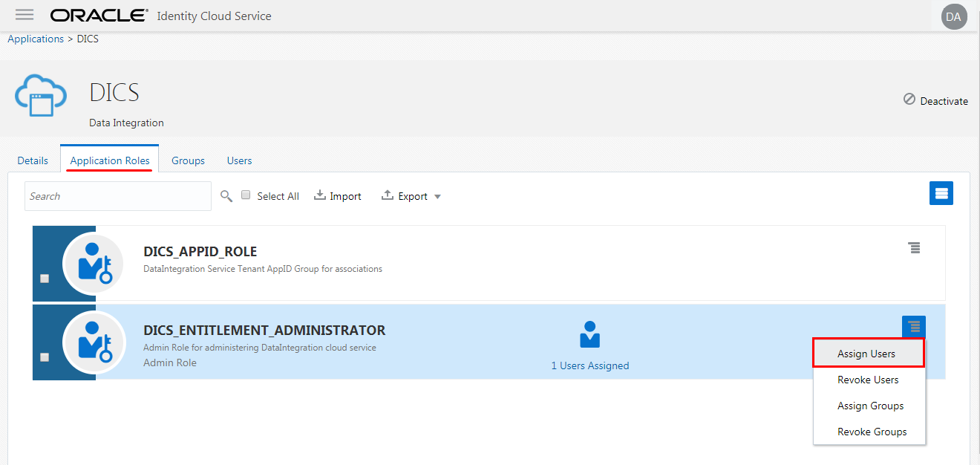Screen dimensions: 980x465
Task: Click the Admin Role label text
Action: click(x=170, y=362)
